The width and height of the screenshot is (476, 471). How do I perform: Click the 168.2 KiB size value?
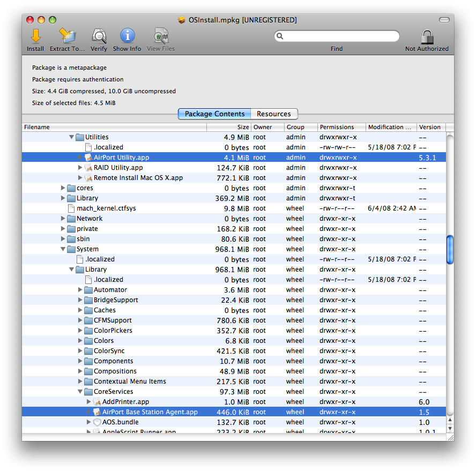click(x=233, y=229)
